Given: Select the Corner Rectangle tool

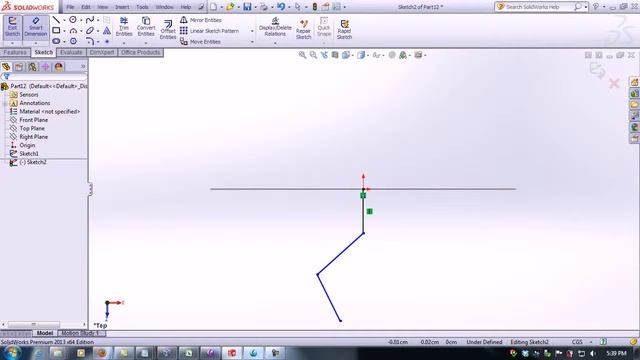Looking at the screenshot, I should click(x=56, y=31).
